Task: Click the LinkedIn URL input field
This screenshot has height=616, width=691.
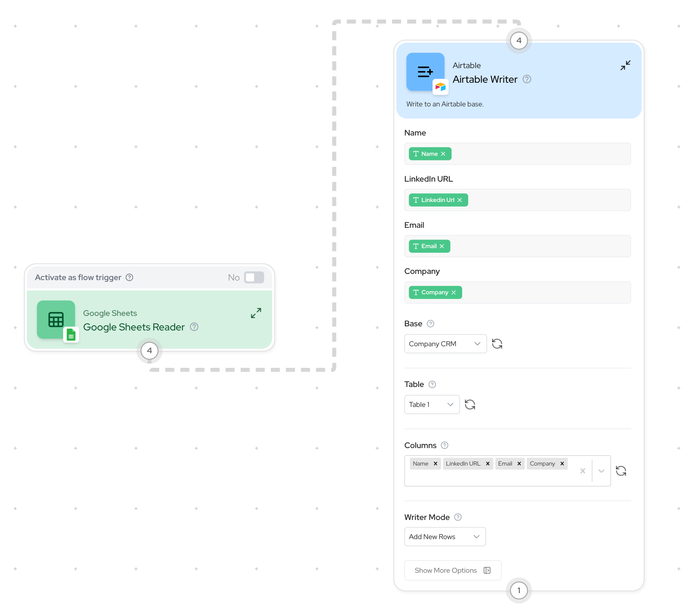Action: (x=518, y=200)
